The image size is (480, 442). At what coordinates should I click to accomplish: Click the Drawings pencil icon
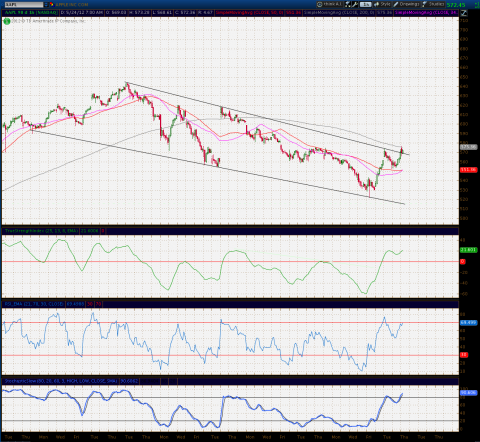tap(396, 4)
